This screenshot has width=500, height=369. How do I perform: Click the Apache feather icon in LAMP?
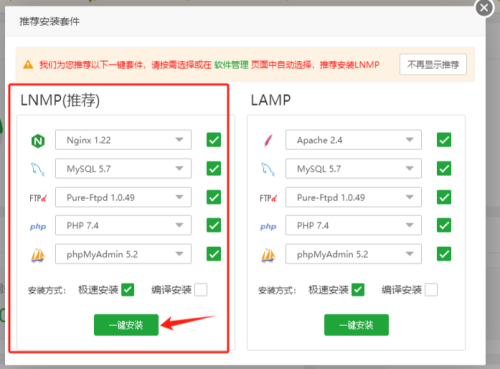point(269,140)
